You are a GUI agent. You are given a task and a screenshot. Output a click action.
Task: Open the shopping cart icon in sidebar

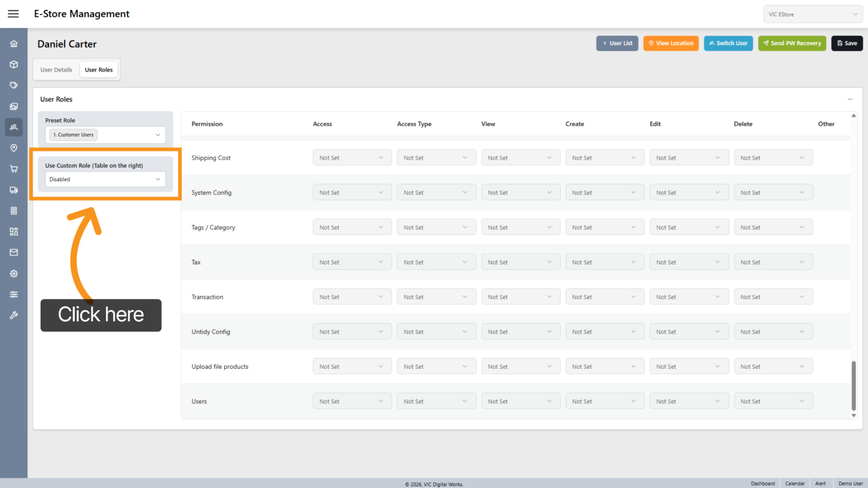(x=14, y=169)
